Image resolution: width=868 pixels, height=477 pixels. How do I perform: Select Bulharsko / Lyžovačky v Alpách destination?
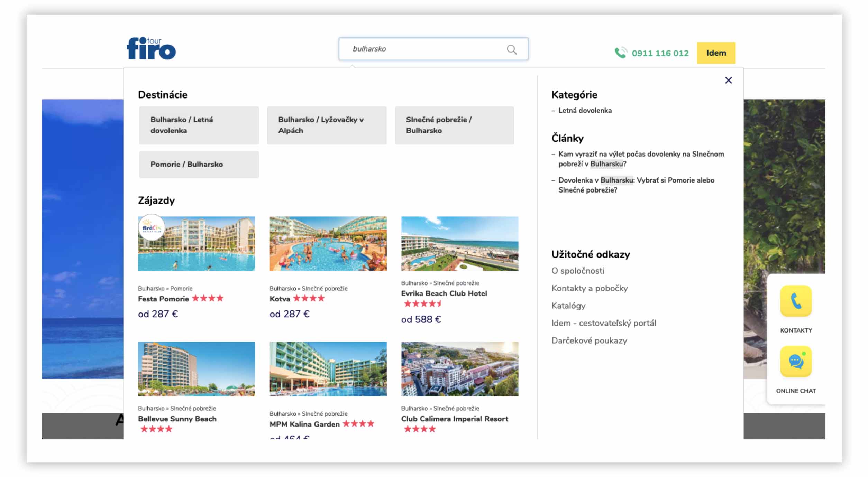tap(327, 125)
